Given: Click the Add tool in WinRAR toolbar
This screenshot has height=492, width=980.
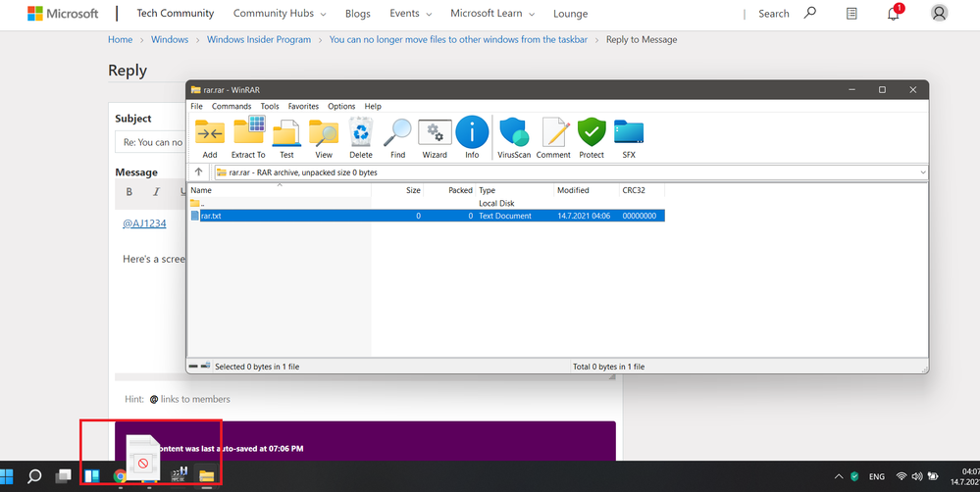Looking at the screenshot, I should click(x=210, y=138).
